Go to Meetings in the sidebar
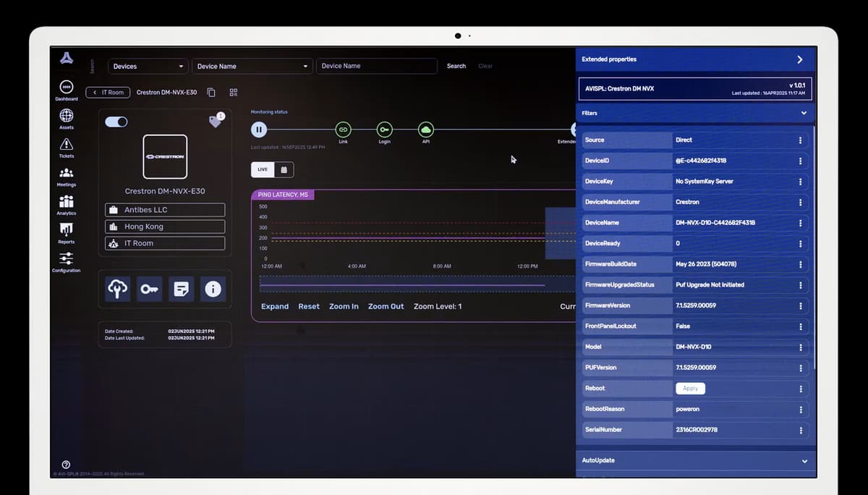 [x=66, y=173]
